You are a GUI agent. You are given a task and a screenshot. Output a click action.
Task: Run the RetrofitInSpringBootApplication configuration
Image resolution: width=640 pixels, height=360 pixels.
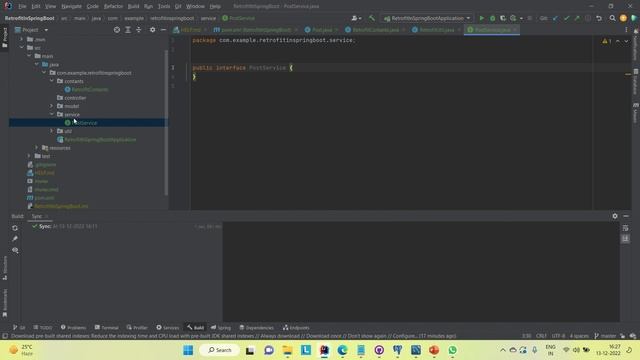pos(482,18)
